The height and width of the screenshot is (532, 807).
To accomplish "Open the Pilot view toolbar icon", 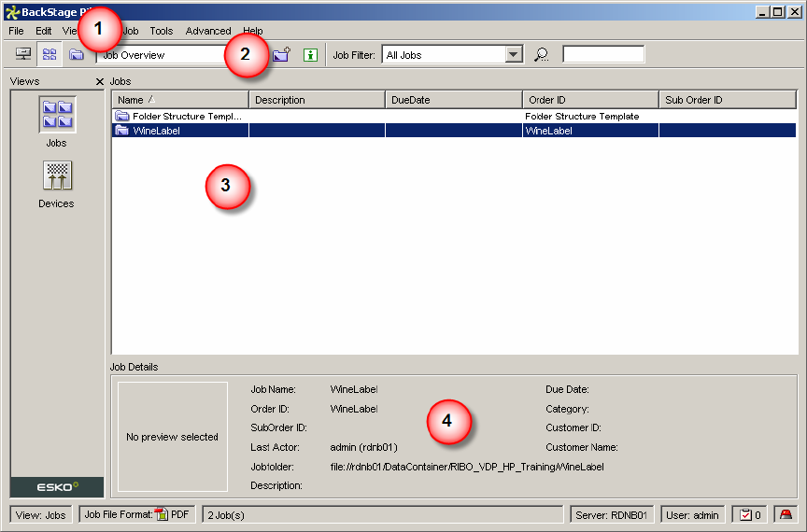I will point(23,54).
